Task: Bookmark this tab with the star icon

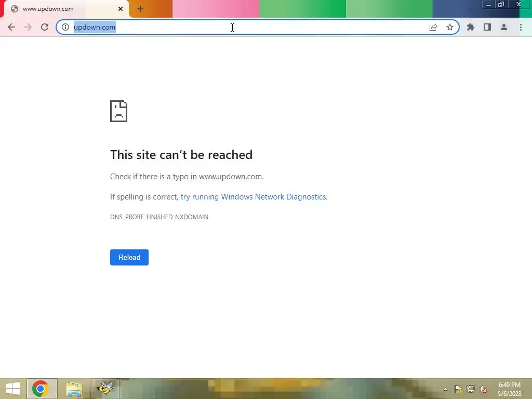Action: tap(450, 27)
